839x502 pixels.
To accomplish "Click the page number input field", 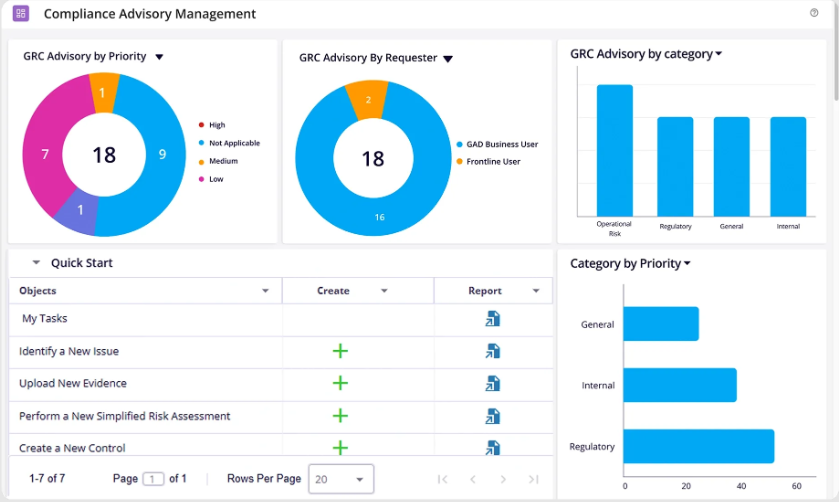I will coord(153,479).
